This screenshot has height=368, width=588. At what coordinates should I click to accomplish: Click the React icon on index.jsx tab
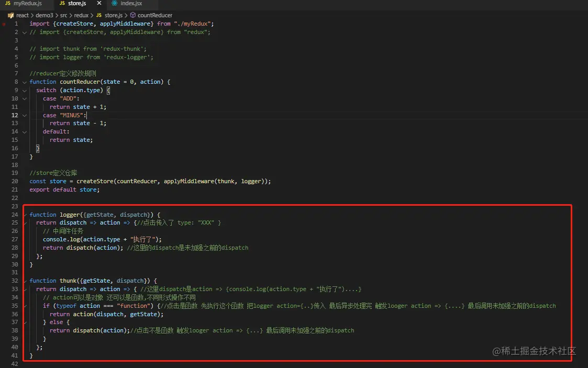[114, 3]
